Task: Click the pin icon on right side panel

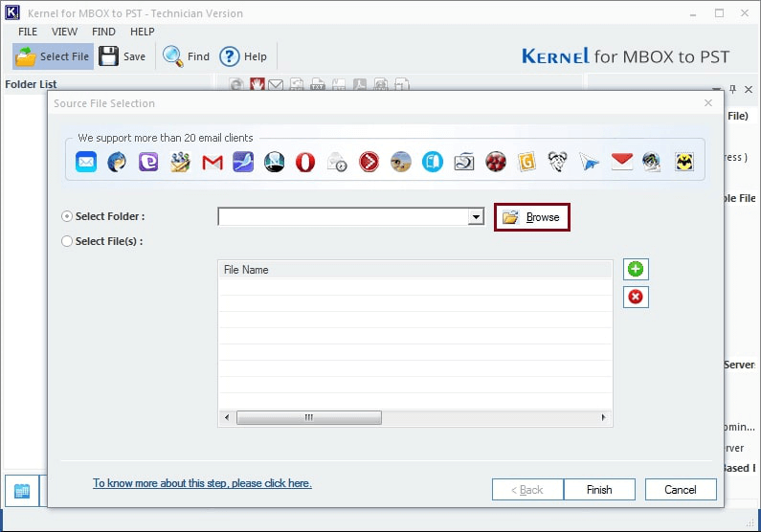Action: coord(733,89)
